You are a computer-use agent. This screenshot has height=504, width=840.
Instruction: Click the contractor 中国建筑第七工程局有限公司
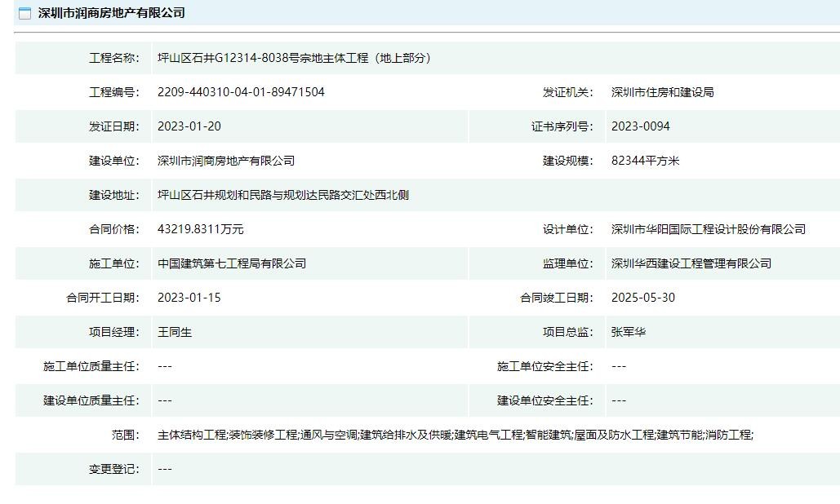tap(232, 263)
